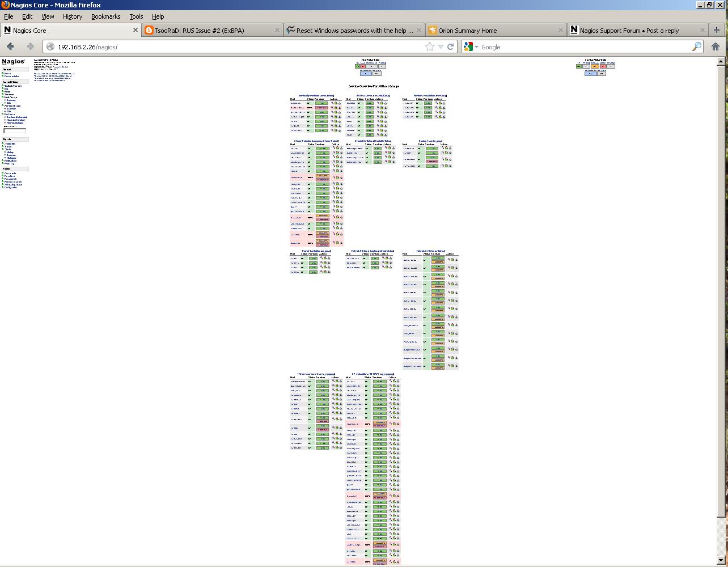Viewport: 728px width, 567px height.
Task: Close the Orion Summary Home tab
Action: (x=560, y=30)
